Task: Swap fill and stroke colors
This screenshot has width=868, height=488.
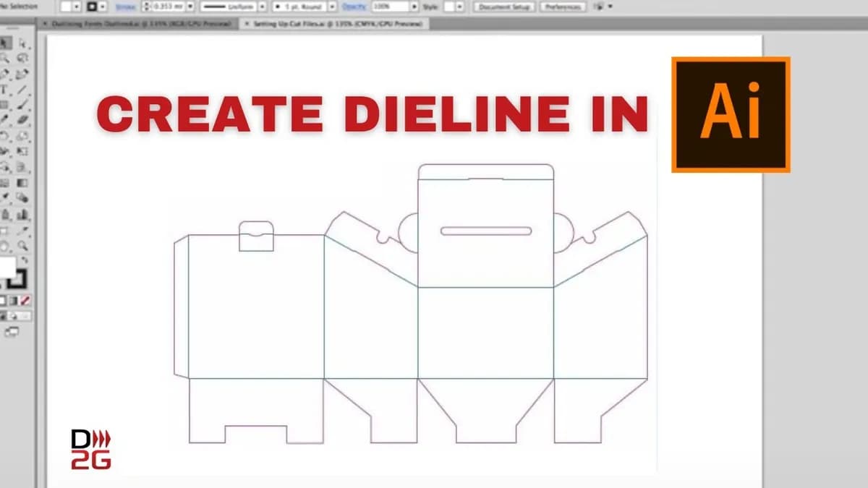Action: (x=25, y=260)
